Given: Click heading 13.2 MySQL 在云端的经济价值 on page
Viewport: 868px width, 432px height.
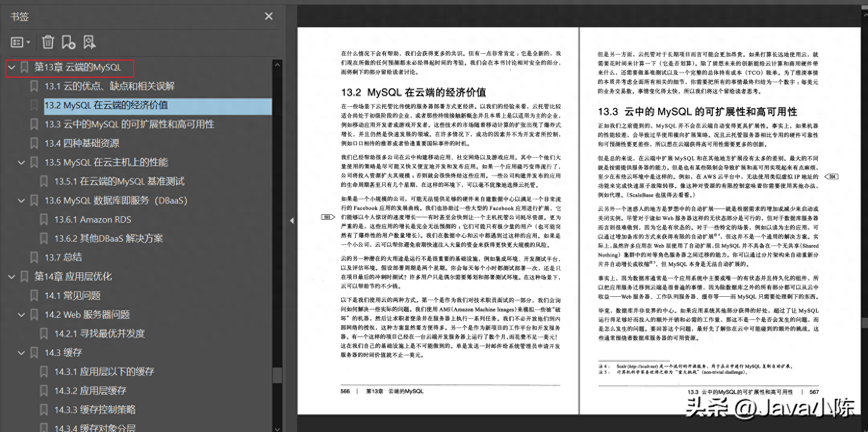Looking at the screenshot, I should [x=413, y=92].
